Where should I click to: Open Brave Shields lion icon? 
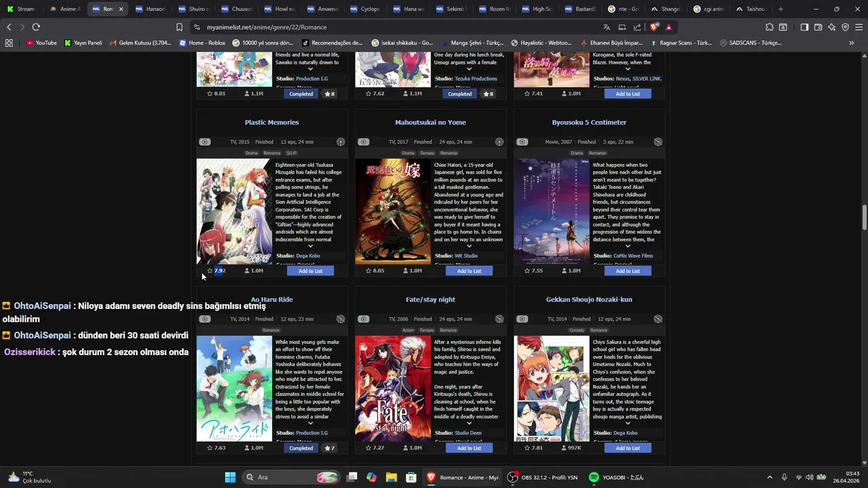click(x=654, y=27)
